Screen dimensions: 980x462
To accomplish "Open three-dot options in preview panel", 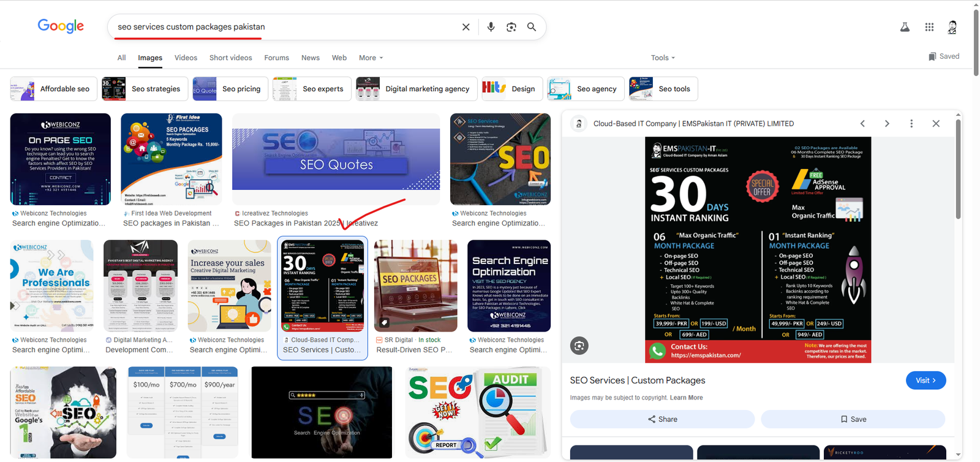I will tap(911, 124).
